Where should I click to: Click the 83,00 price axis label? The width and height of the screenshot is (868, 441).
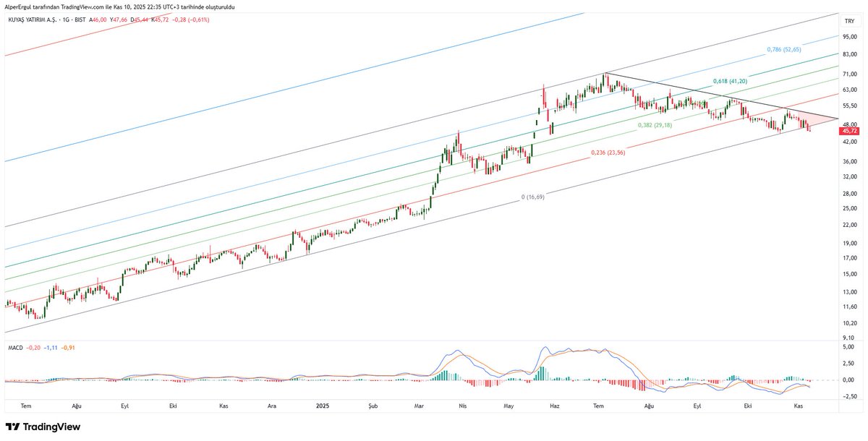click(x=849, y=54)
